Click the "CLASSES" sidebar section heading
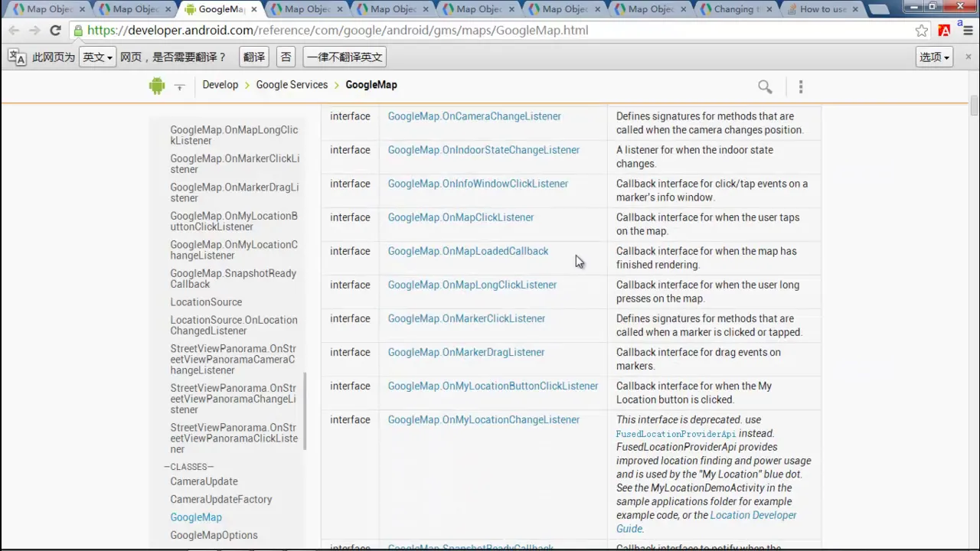The width and height of the screenshot is (980, 551). tap(188, 467)
